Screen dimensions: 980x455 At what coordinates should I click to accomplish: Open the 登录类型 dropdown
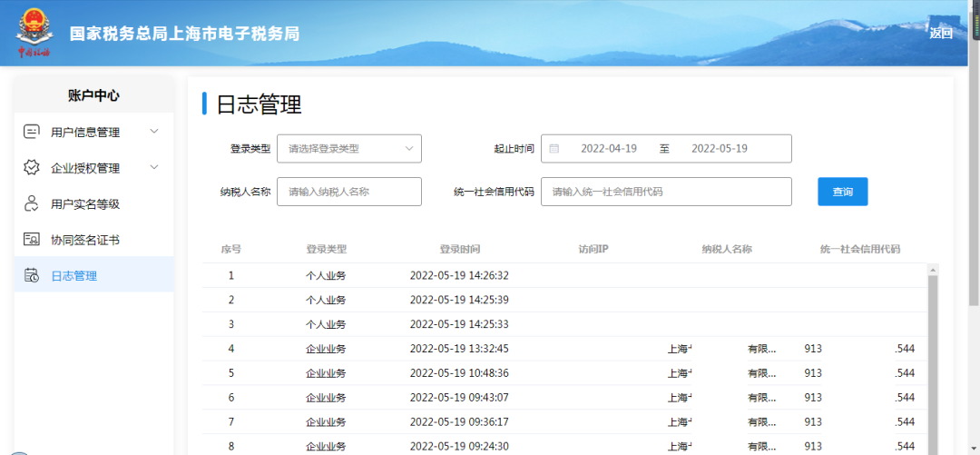(349, 149)
